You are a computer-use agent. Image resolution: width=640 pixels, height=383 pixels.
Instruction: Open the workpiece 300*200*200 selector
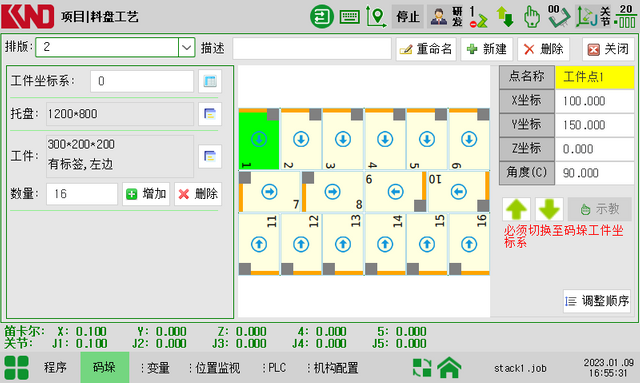coord(210,156)
